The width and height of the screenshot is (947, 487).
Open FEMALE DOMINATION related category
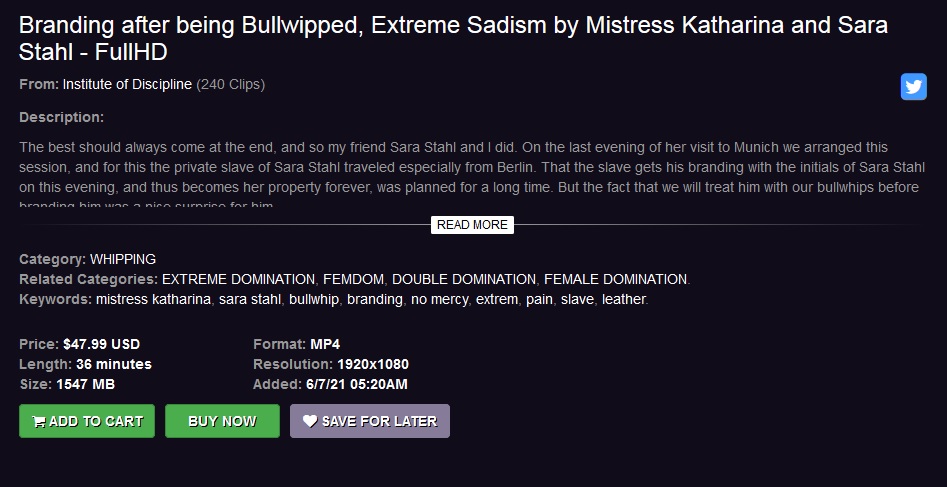(x=615, y=279)
